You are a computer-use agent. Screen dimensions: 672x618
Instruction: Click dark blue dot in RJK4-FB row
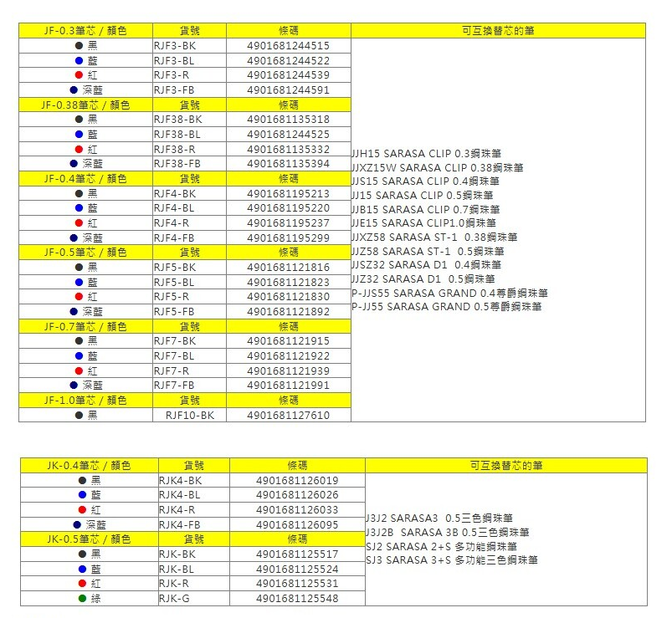click(x=77, y=525)
